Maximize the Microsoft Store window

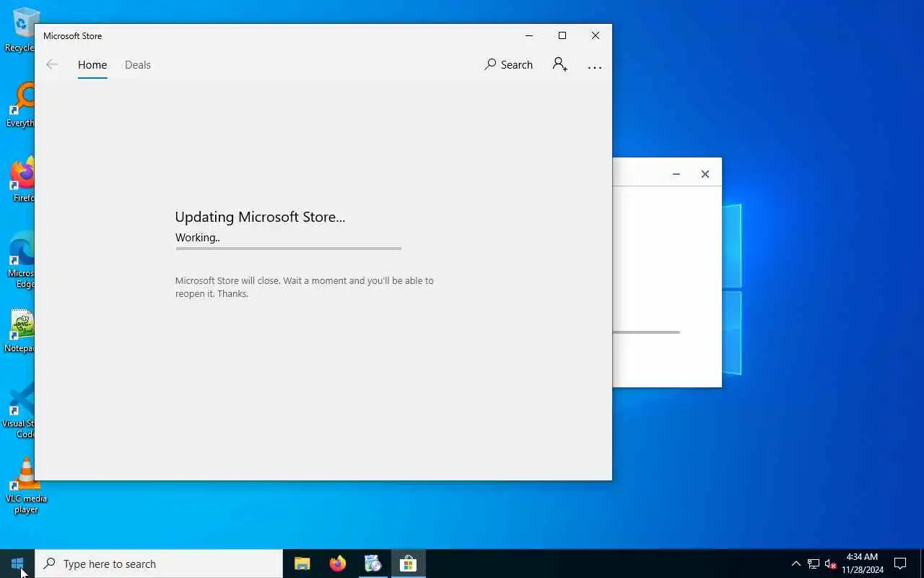(x=562, y=35)
